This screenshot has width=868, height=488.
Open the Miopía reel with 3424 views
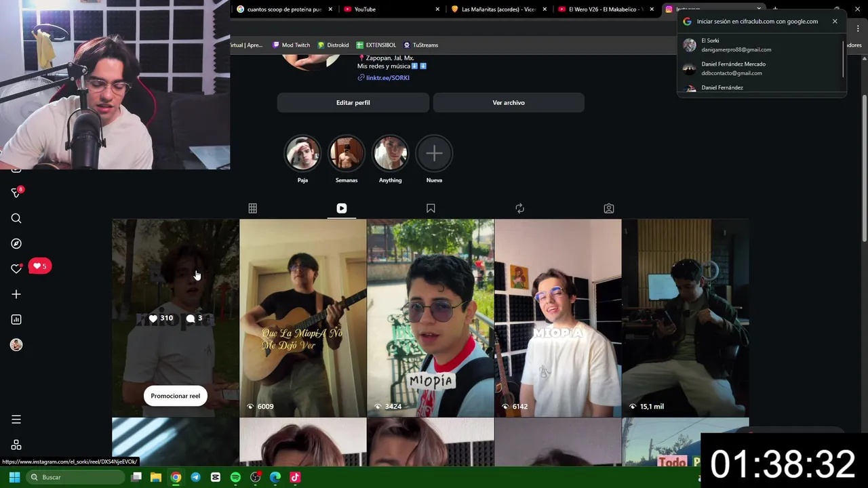431,318
